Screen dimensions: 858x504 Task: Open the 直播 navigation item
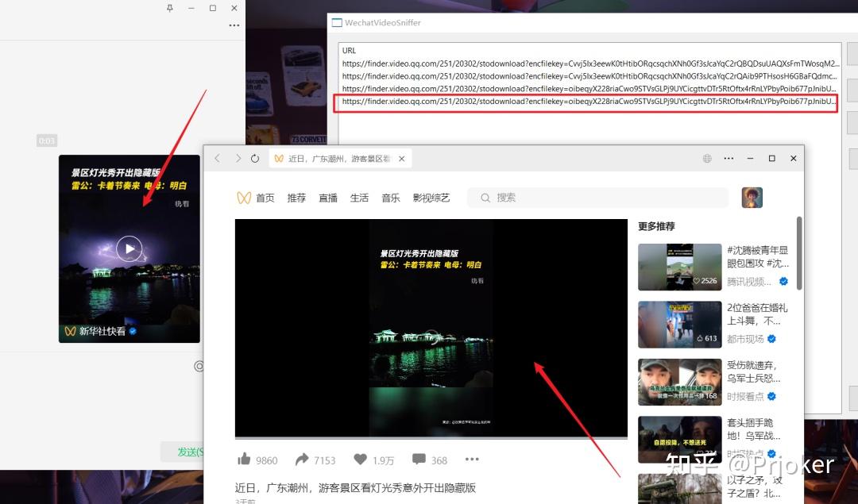click(x=328, y=198)
